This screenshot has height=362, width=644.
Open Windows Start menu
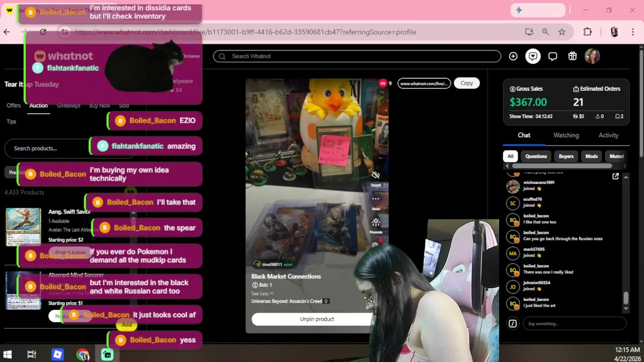8,354
